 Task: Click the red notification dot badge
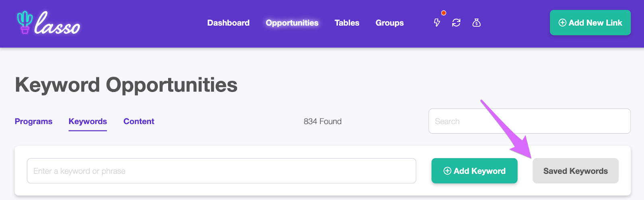[444, 13]
